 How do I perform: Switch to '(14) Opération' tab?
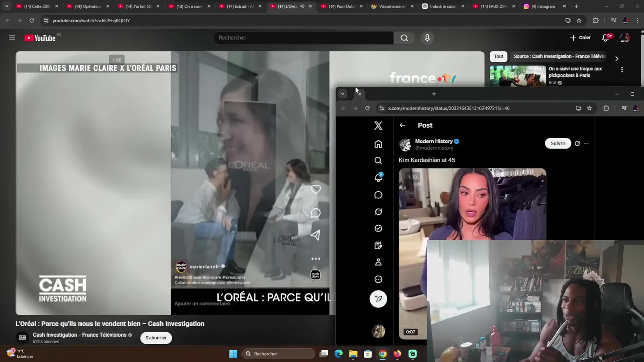pyautogui.click(x=87, y=6)
